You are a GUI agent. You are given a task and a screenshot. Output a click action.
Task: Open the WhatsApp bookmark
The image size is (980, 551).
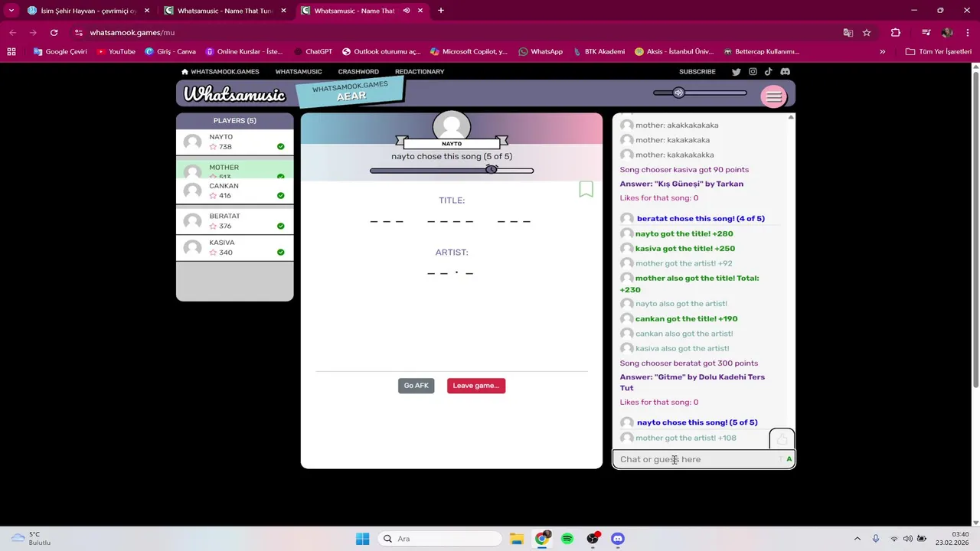pyautogui.click(x=541, y=52)
